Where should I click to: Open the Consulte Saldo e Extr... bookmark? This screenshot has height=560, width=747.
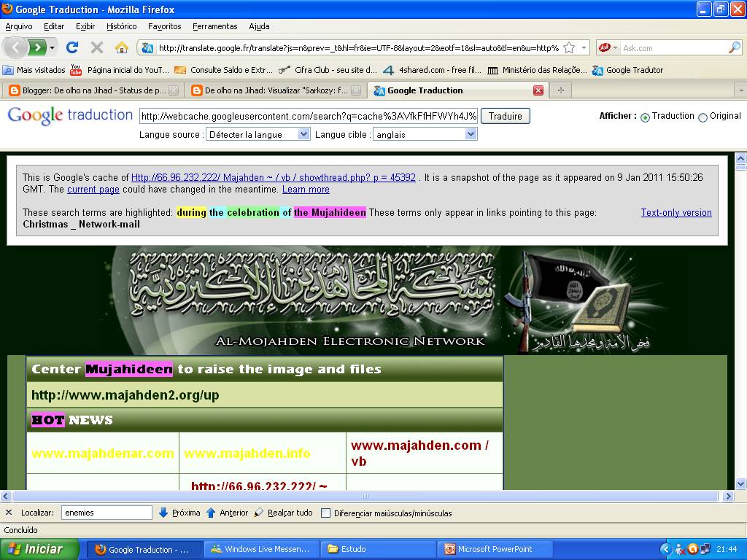point(223,70)
